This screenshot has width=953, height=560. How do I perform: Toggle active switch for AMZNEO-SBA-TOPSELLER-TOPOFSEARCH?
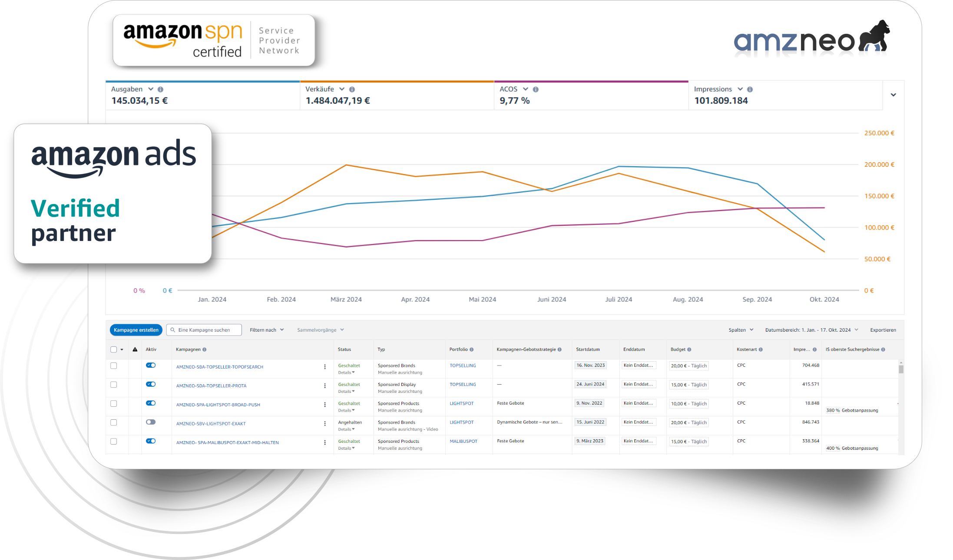151,365
